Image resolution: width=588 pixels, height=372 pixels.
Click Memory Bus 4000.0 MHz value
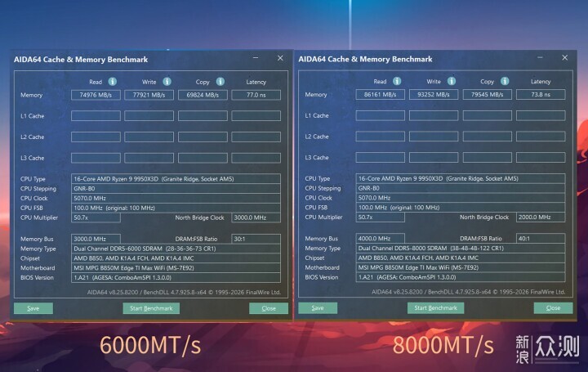pyautogui.click(x=381, y=239)
